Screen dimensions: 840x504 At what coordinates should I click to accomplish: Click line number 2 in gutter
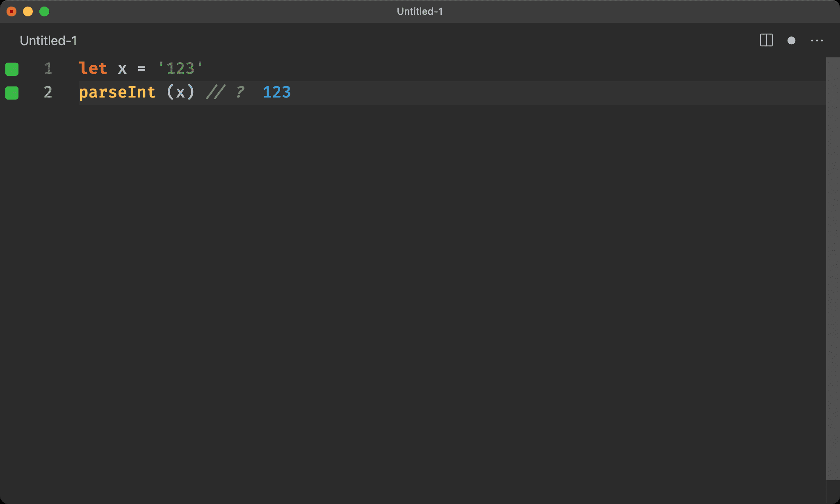point(48,92)
